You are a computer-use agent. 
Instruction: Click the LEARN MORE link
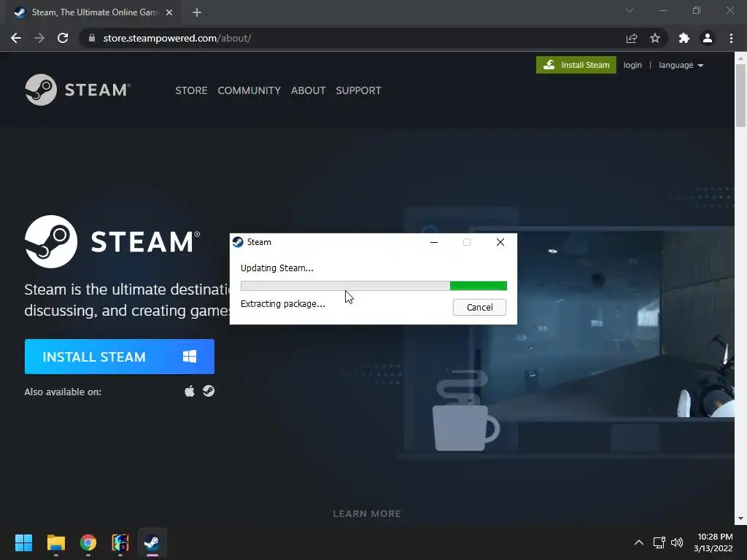[367, 514]
